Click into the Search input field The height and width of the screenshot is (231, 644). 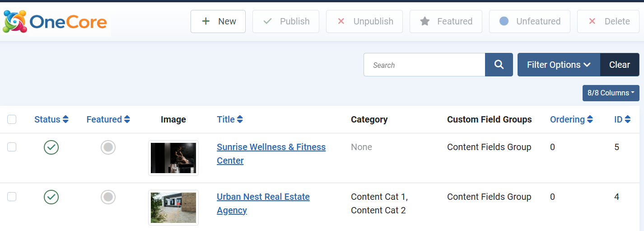click(424, 65)
